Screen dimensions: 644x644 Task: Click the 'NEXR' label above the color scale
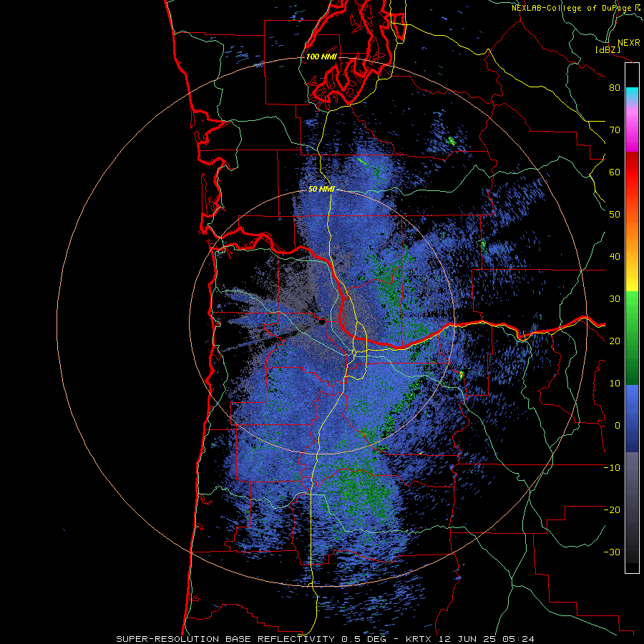pos(629,43)
